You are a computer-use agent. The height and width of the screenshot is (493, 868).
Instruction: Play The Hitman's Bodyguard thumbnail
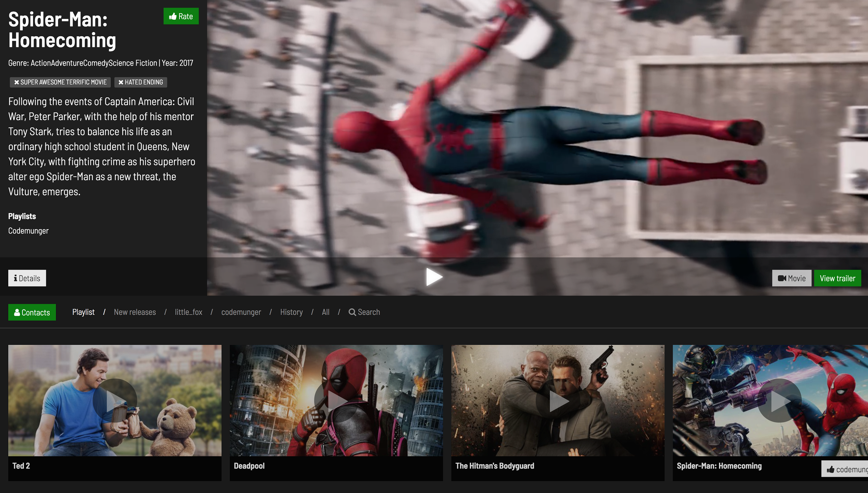558,400
